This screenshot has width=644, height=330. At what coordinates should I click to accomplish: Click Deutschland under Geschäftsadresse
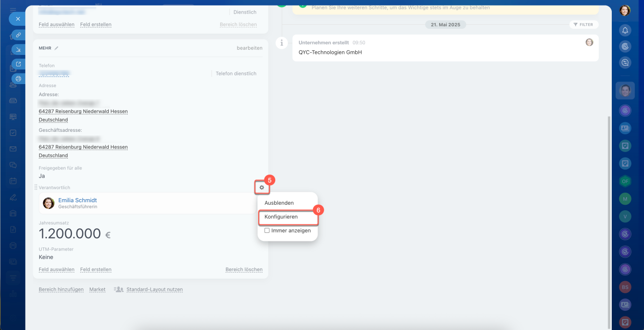53,155
